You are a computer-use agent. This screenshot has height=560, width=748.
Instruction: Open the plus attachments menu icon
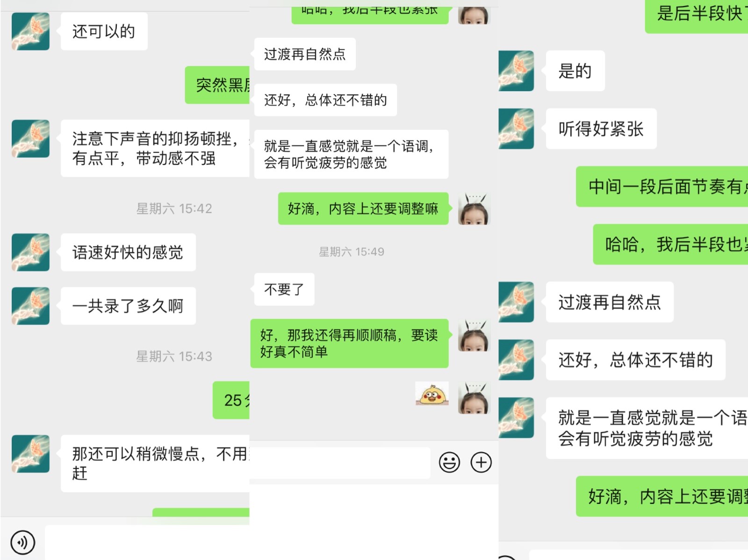pyautogui.click(x=481, y=462)
